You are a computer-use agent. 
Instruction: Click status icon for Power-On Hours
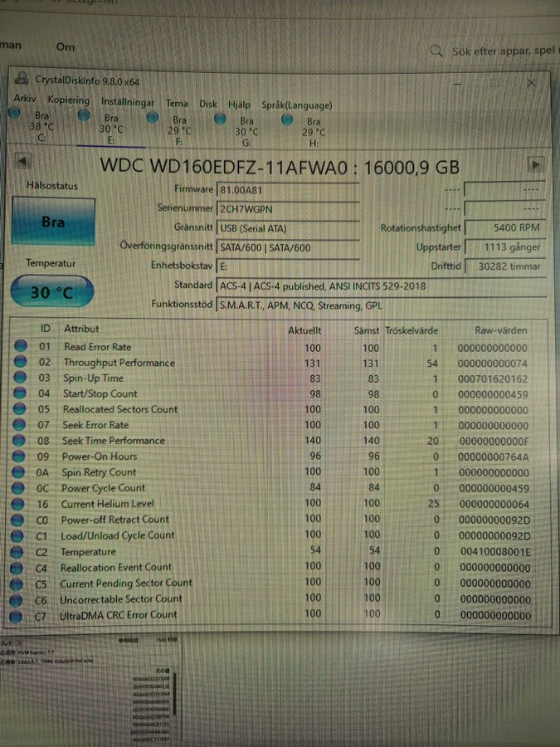point(18,456)
